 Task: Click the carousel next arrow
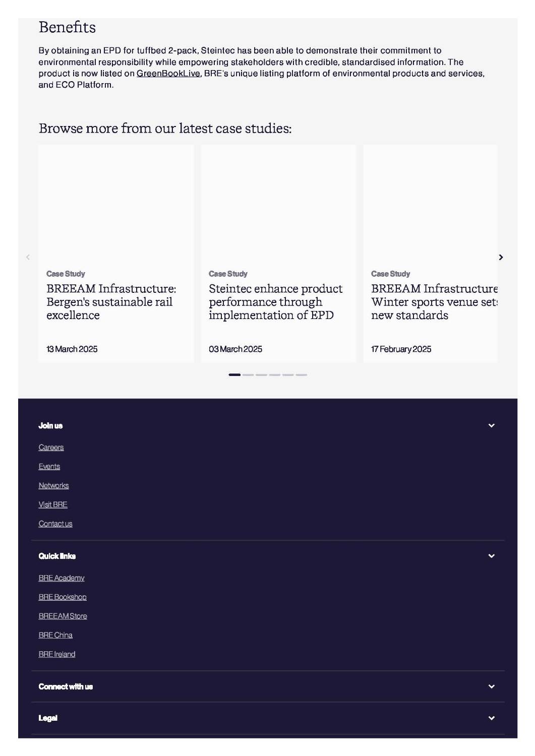point(501,257)
